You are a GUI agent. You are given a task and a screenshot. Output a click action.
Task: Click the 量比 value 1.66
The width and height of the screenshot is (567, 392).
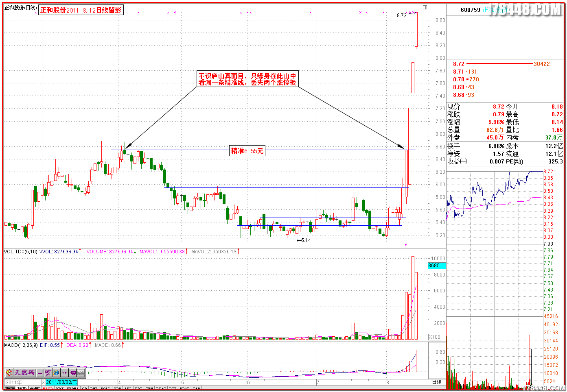[x=557, y=130]
